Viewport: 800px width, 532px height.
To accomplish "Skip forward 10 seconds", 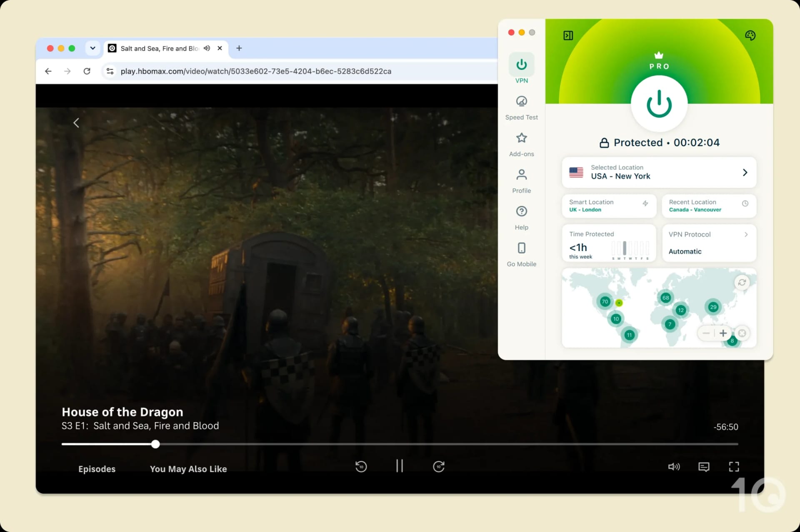I will pos(439,467).
